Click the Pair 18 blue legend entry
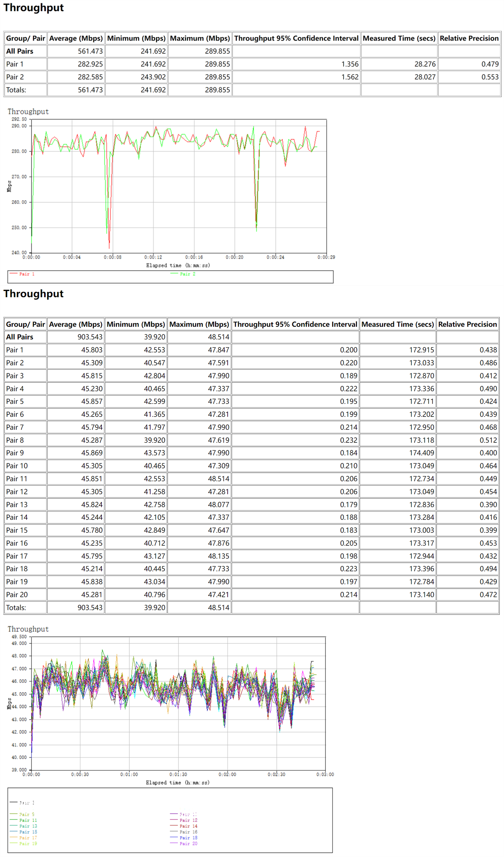Image resolution: width=504 pixels, height=857 pixels. coord(183,837)
